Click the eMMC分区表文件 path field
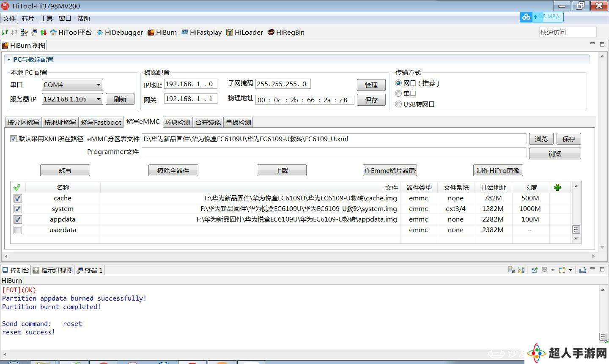The height and width of the screenshot is (364, 609). [x=334, y=139]
